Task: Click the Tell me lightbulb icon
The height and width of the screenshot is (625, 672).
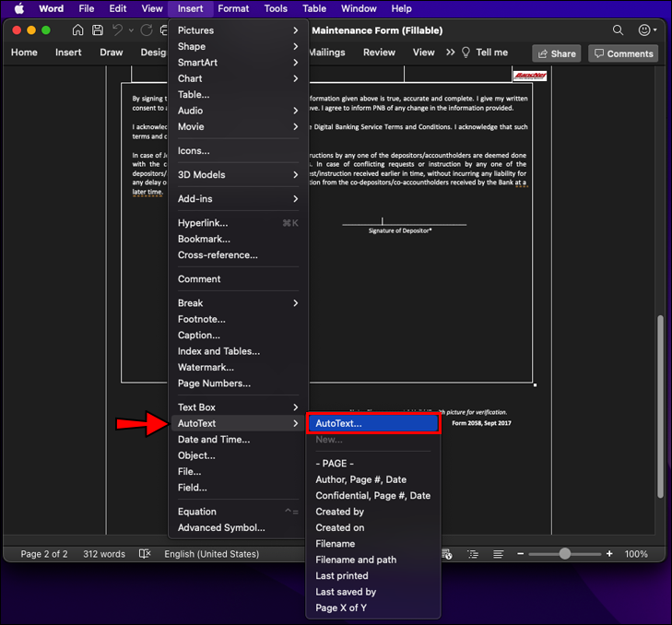Action: (x=466, y=53)
